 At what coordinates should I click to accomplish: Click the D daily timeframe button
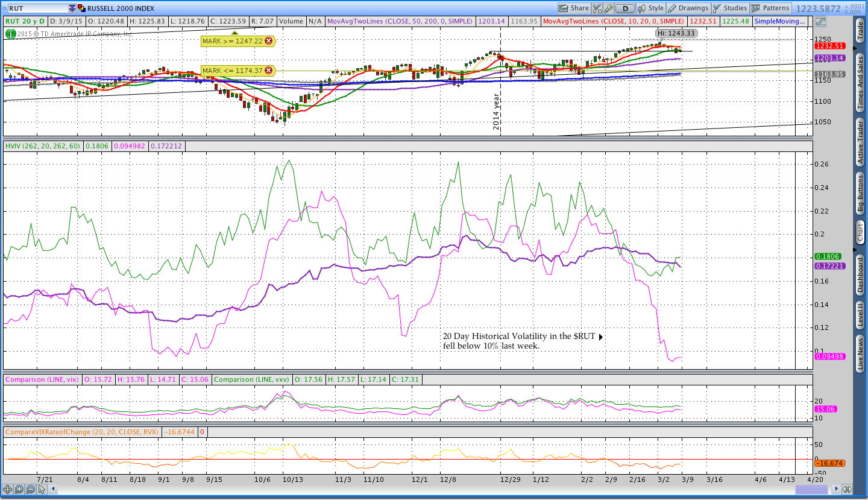point(626,8)
